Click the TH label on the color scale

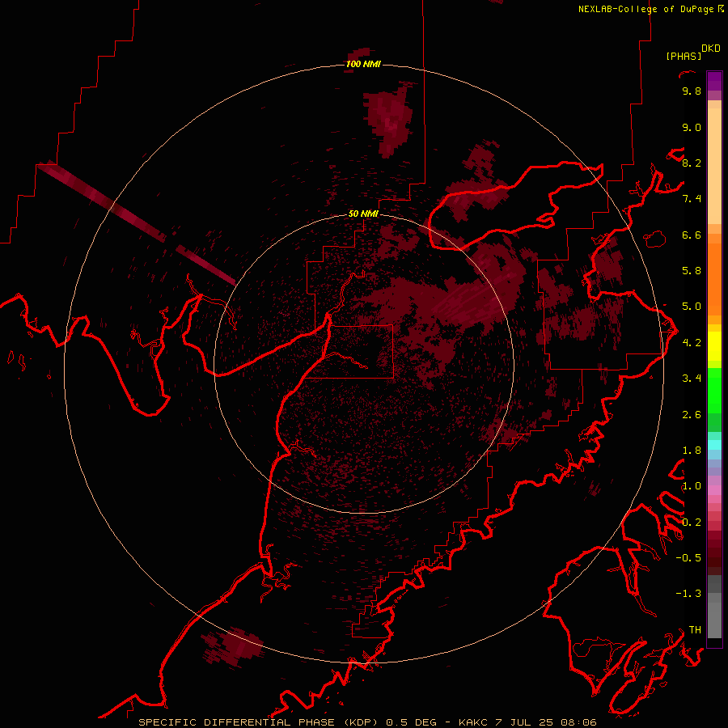pos(695,629)
